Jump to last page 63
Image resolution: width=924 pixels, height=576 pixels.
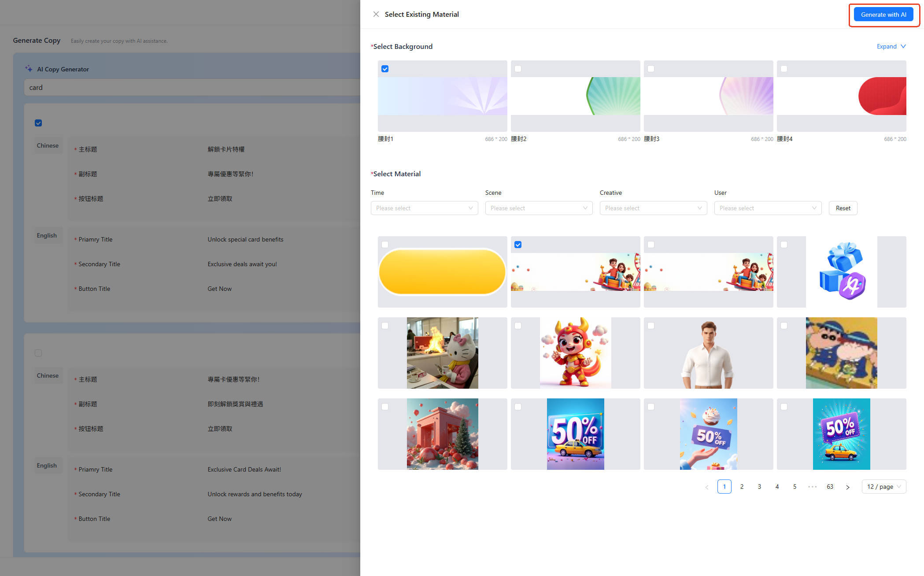click(830, 487)
